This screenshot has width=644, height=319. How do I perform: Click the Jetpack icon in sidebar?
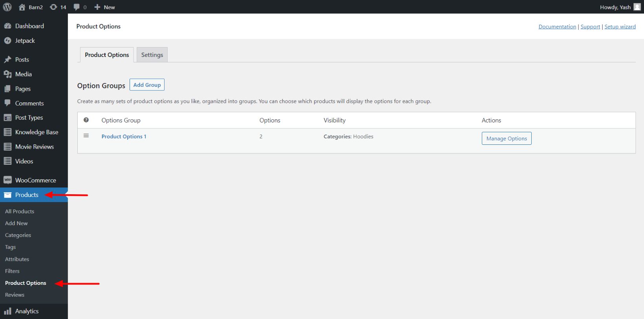[7, 41]
